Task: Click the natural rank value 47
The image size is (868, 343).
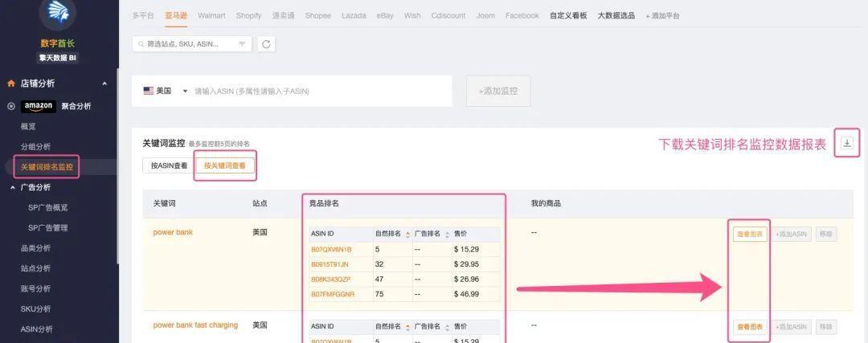Action: pyautogui.click(x=379, y=280)
